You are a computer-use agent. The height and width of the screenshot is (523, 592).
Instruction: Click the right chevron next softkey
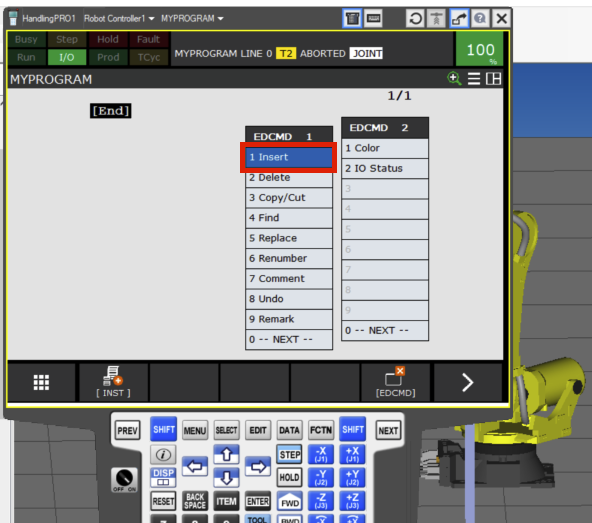click(468, 382)
